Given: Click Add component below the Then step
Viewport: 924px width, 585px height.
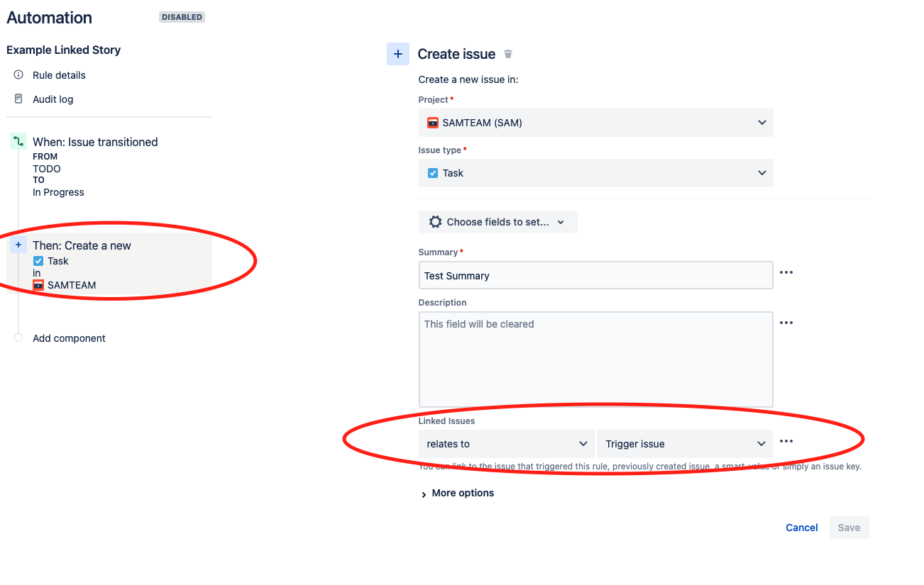Looking at the screenshot, I should tap(68, 338).
